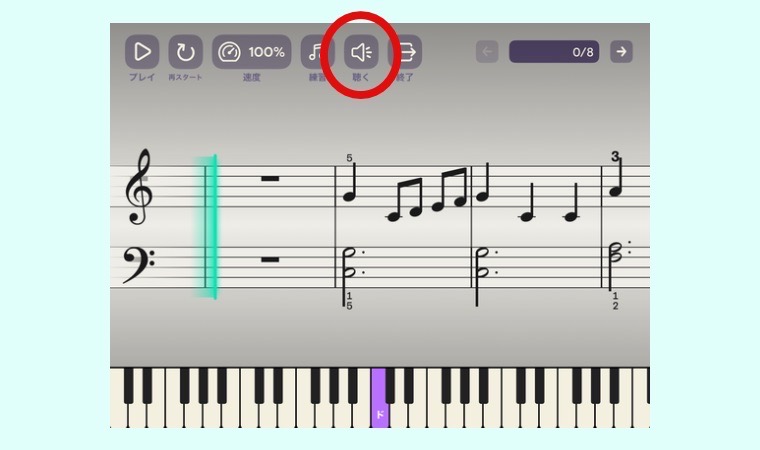Select the quarter note with fingering 5
The height and width of the screenshot is (450, 760).
[350, 183]
